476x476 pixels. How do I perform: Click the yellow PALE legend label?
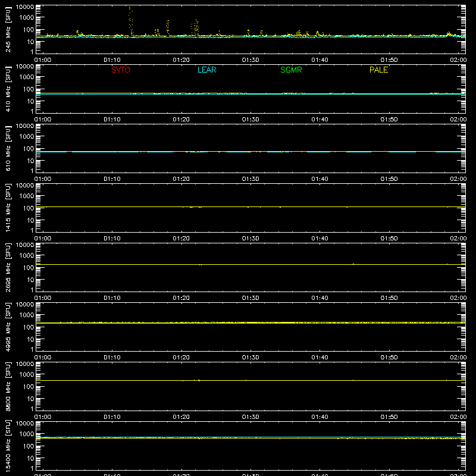point(378,70)
